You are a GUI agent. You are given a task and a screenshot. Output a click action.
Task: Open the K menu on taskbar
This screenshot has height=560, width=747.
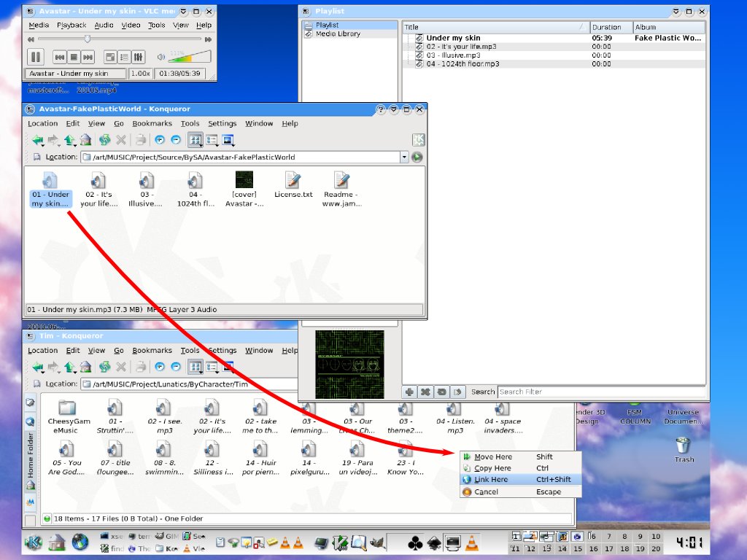coord(34,542)
